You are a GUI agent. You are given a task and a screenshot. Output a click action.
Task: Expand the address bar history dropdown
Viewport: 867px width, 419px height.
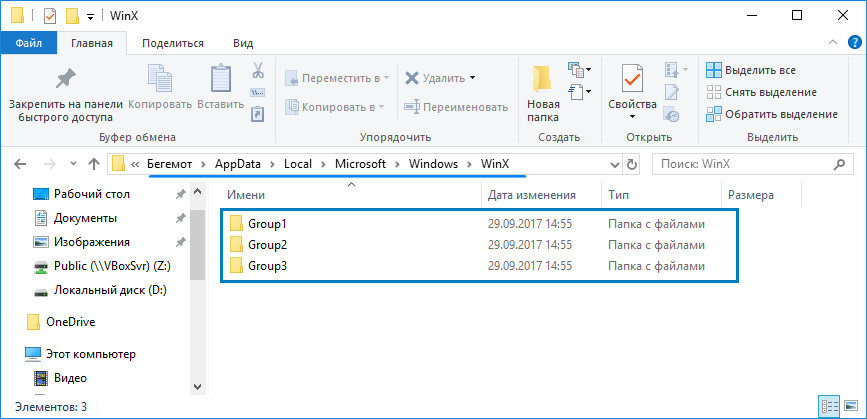point(614,164)
